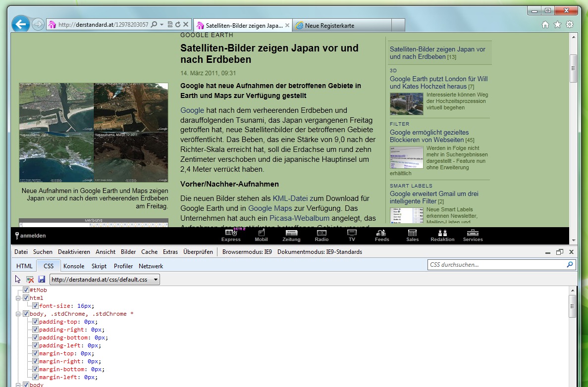Viewport: 588px width, 387px height.
Task: Switch to the Neue Registerkarte tab
Action: tap(342, 25)
